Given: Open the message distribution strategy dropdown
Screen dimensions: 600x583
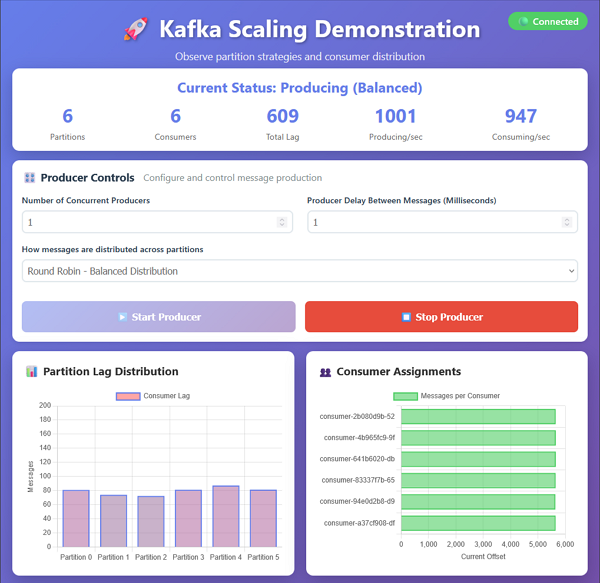Looking at the screenshot, I should pos(300,271).
